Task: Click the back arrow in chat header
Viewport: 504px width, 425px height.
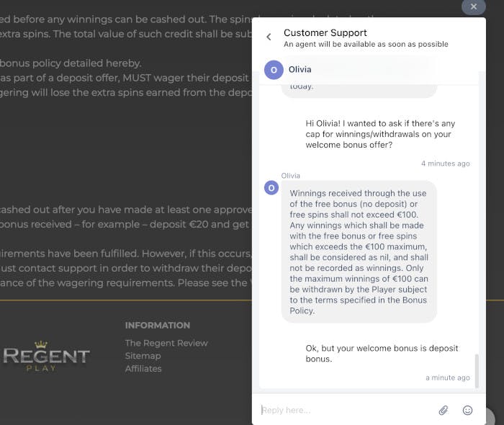Action: (269, 37)
